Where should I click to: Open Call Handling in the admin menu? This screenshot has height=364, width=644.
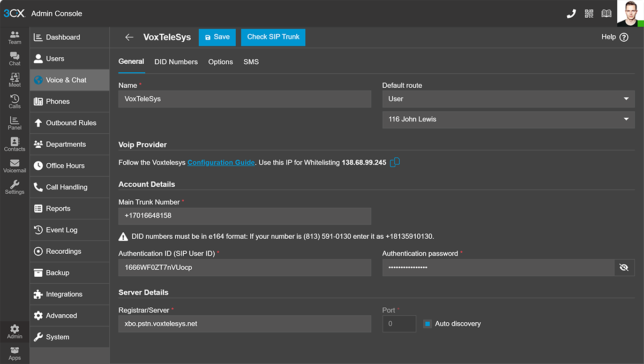70,187
